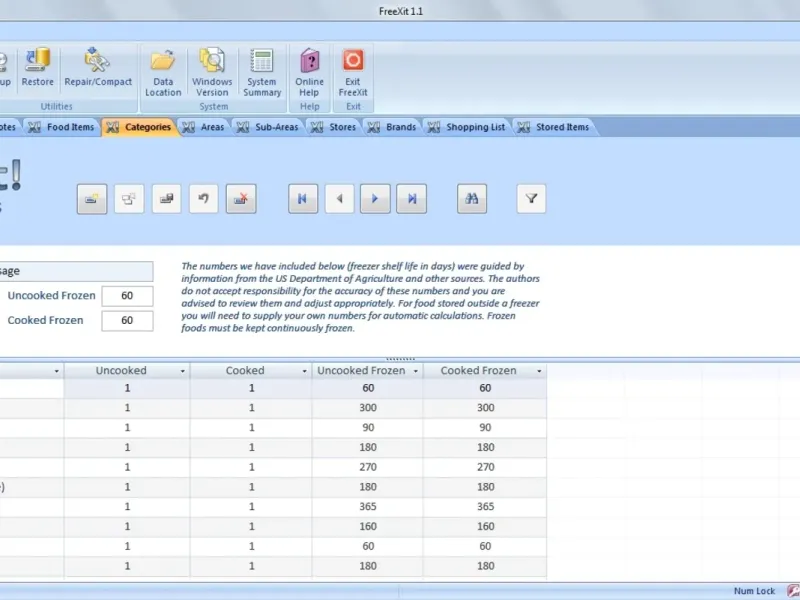Select the Categories tab

tap(140, 127)
